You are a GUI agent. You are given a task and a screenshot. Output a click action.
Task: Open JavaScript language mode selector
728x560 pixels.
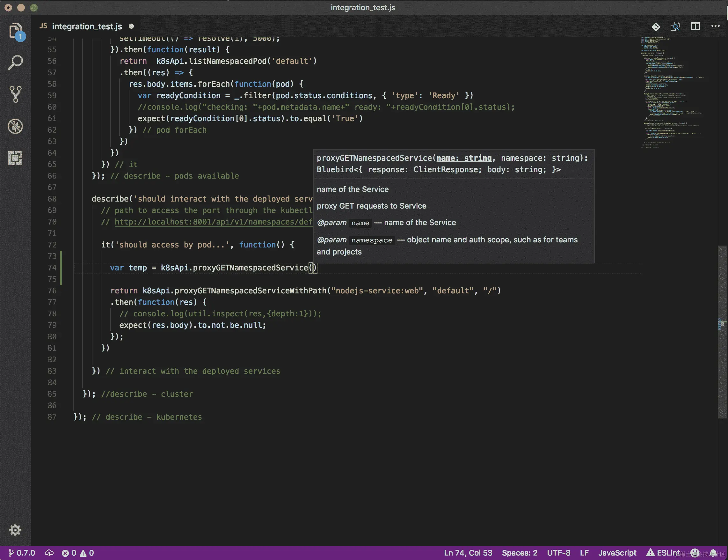(617, 553)
